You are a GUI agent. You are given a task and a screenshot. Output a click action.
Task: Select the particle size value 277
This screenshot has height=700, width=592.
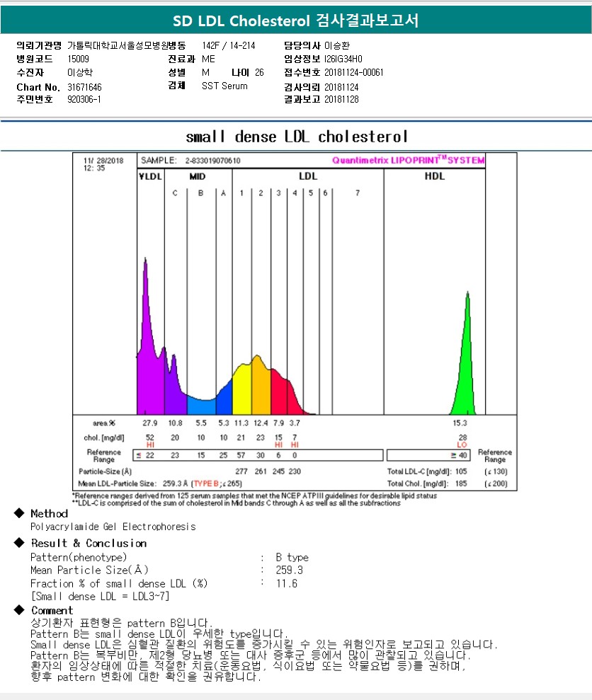tap(241, 471)
